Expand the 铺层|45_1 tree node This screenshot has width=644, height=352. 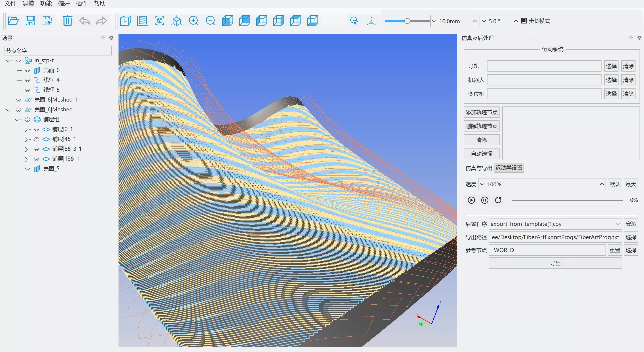(x=26, y=139)
